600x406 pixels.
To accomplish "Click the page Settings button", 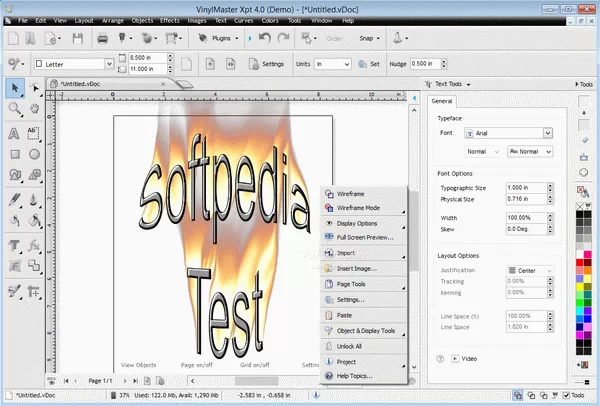I will pos(266,63).
